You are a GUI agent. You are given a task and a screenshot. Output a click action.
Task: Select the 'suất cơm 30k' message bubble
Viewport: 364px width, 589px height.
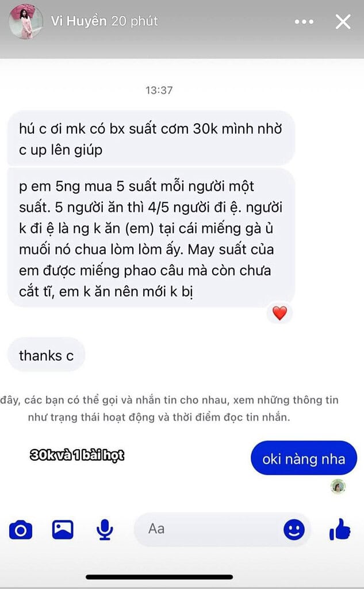coord(151,139)
